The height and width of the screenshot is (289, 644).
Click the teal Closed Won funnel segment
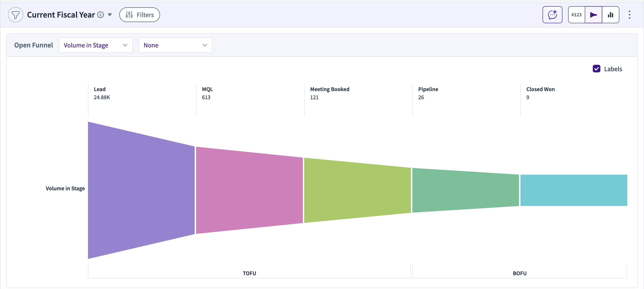click(574, 190)
